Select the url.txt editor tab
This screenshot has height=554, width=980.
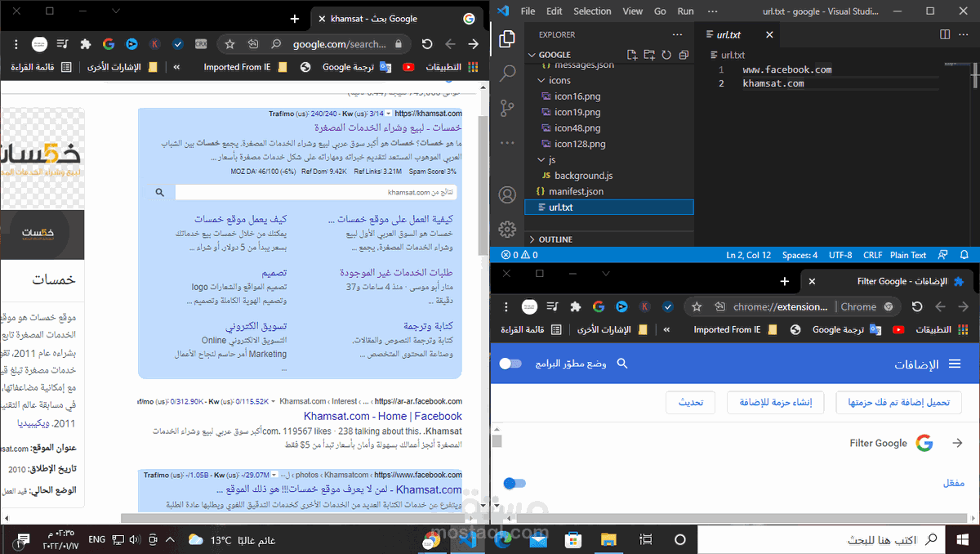pyautogui.click(x=737, y=35)
